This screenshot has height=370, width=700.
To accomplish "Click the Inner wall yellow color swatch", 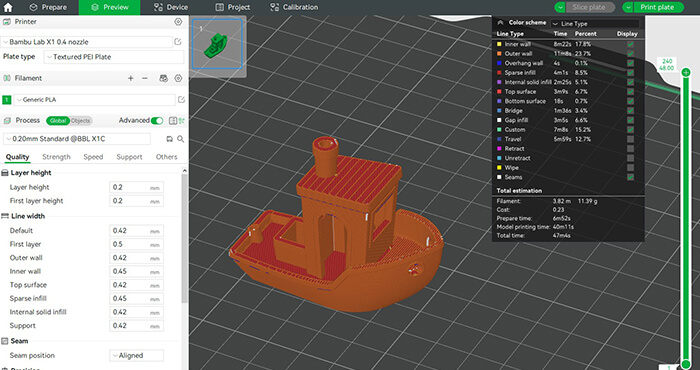I will tap(499, 44).
